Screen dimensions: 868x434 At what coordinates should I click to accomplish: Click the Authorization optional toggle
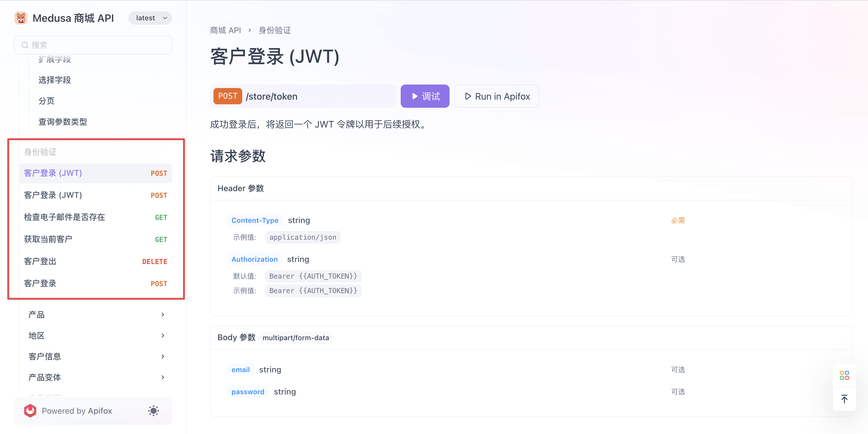click(x=678, y=260)
